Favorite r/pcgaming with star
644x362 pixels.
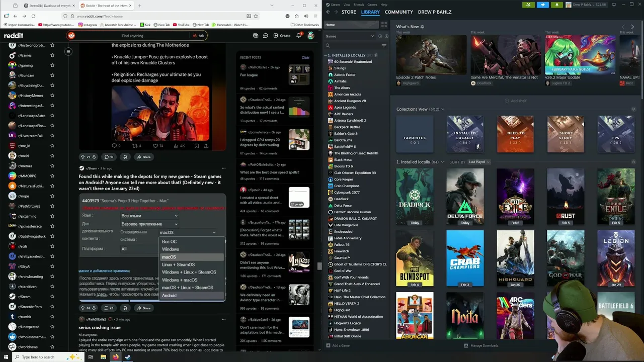click(x=52, y=216)
